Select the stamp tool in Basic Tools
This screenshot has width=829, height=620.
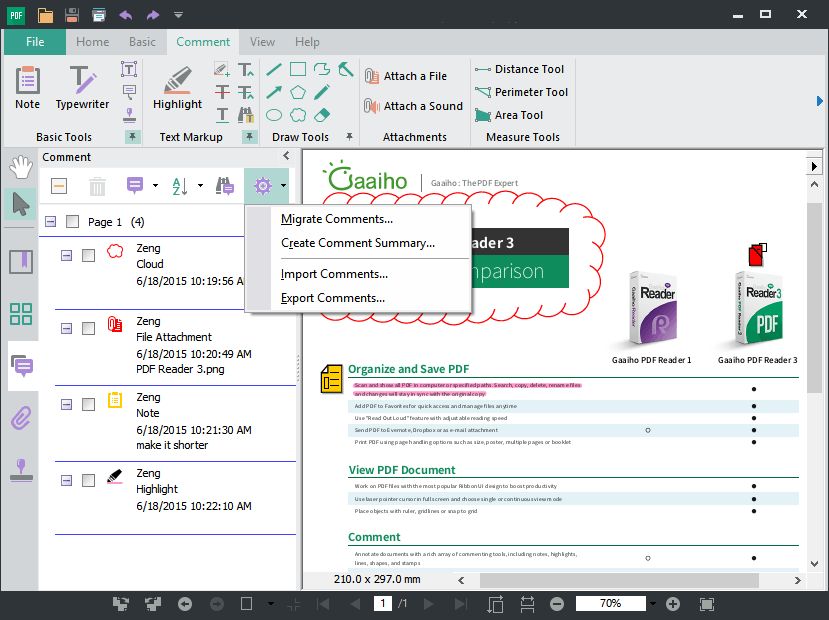click(129, 115)
